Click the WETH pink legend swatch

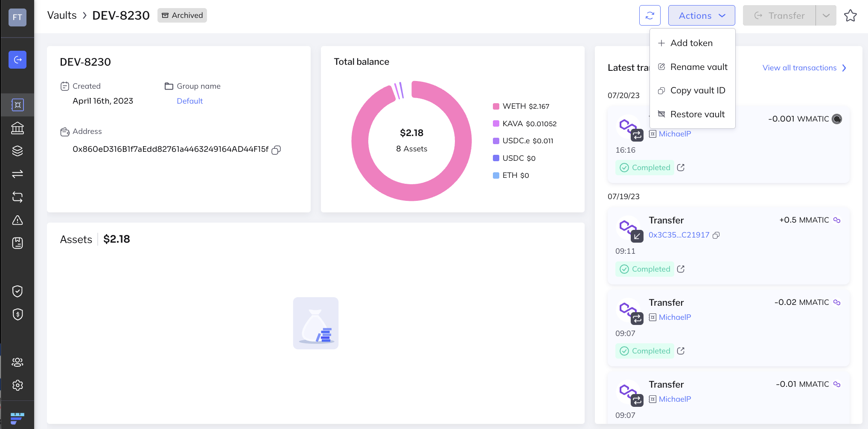(496, 107)
